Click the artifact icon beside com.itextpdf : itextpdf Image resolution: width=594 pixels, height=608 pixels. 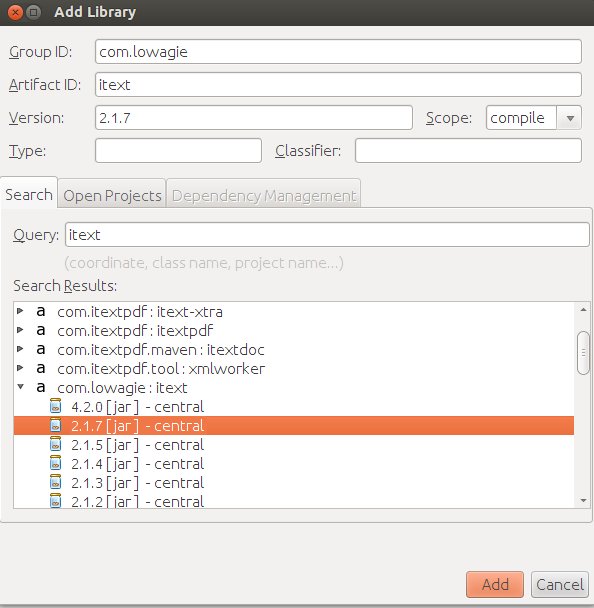[41, 330]
